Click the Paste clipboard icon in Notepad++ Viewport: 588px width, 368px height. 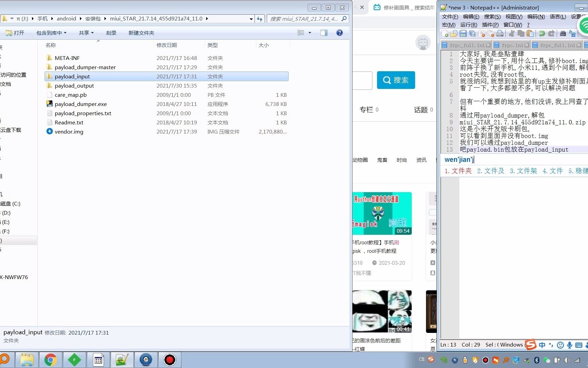[x=530, y=33]
